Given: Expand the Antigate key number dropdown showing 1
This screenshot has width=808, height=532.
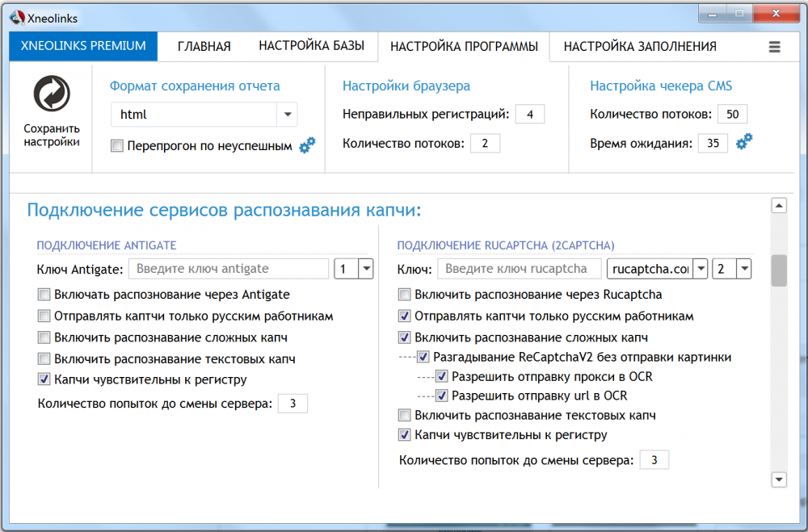Looking at the screenshot, I should [x=366, y=268].
